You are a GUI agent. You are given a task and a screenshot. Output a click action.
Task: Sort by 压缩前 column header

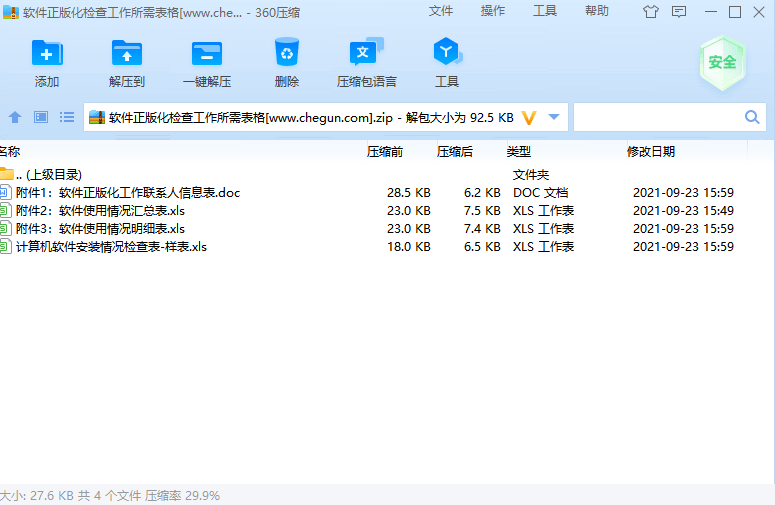pos(385,152)
